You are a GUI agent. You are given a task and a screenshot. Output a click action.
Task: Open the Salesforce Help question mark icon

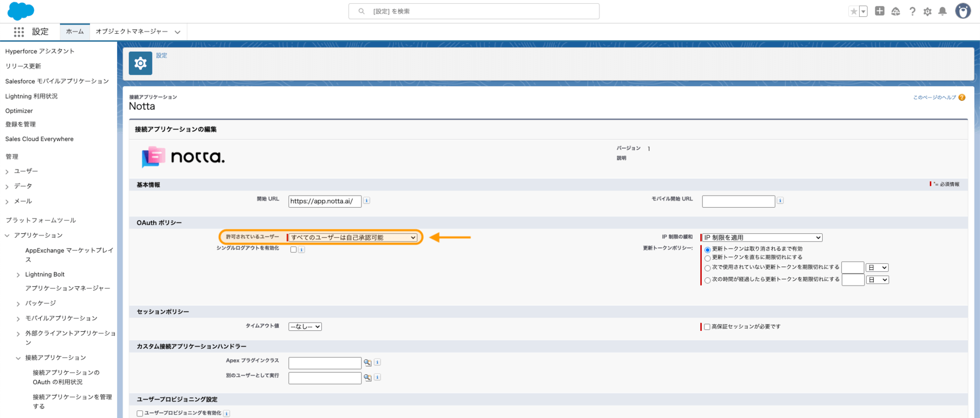(x=912, y=11)
